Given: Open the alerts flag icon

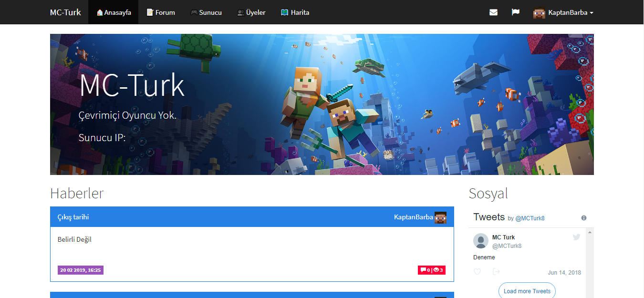Looking at the screenshot, I should [516, 12].
